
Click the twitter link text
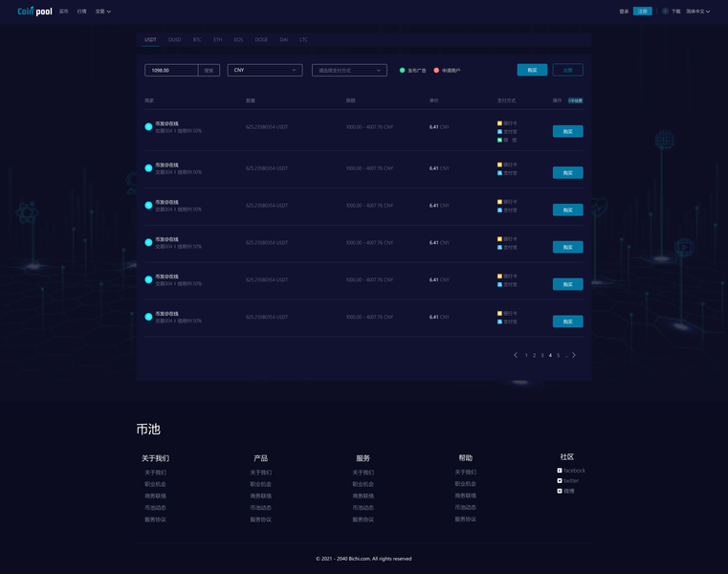click(571, 480)
